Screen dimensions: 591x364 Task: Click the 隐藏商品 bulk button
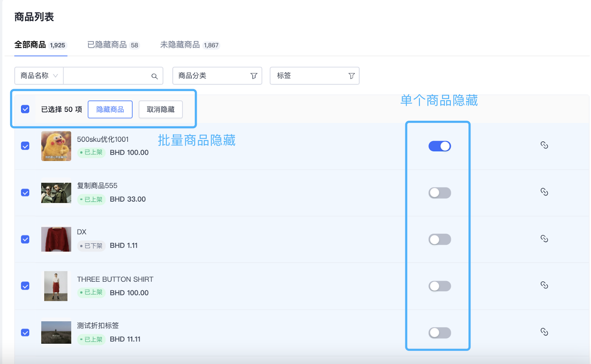click(x=110, y=110)
